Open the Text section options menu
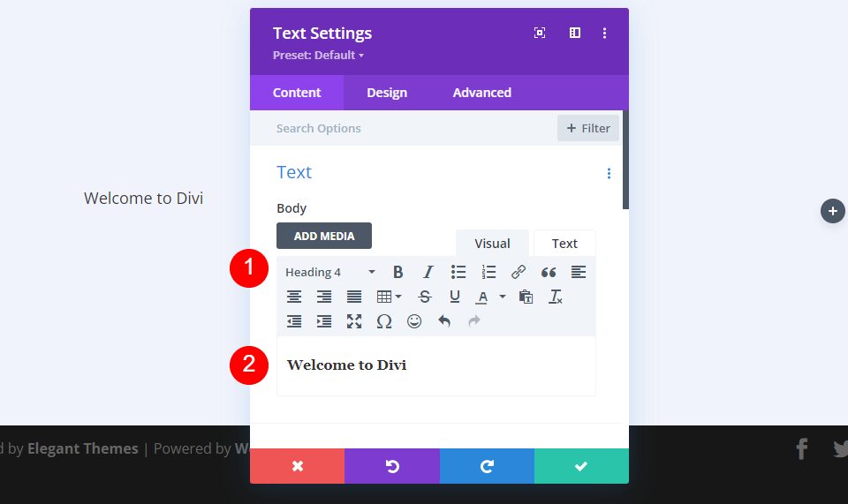 (x=609, y=173)
